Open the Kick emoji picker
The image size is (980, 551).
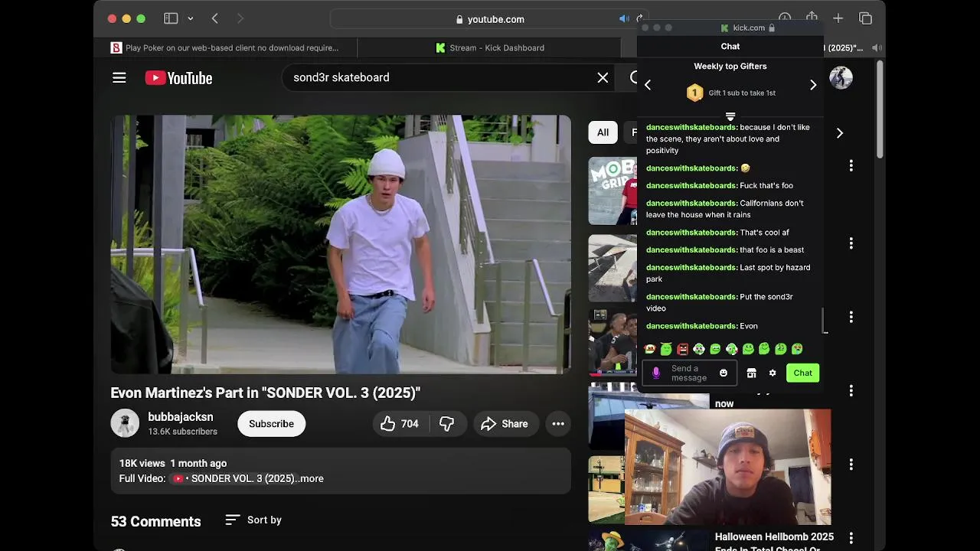pyautogui.click(x=724, y=373)
